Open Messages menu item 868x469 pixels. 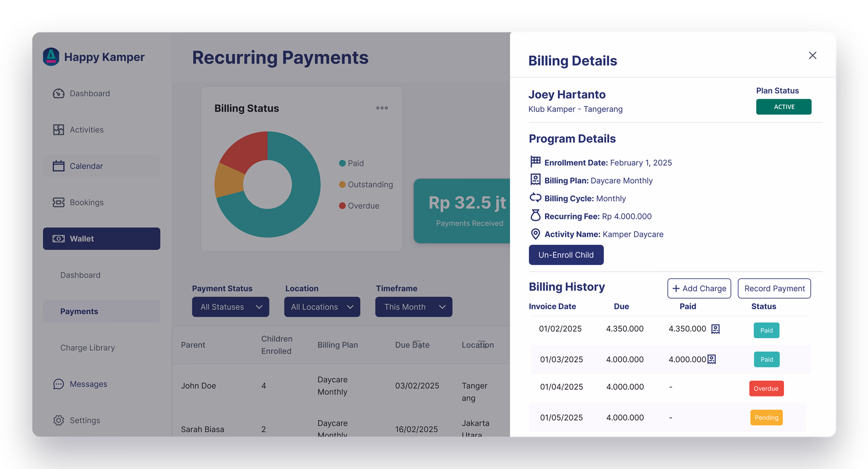pyautogui.click(x=101, y=384)
